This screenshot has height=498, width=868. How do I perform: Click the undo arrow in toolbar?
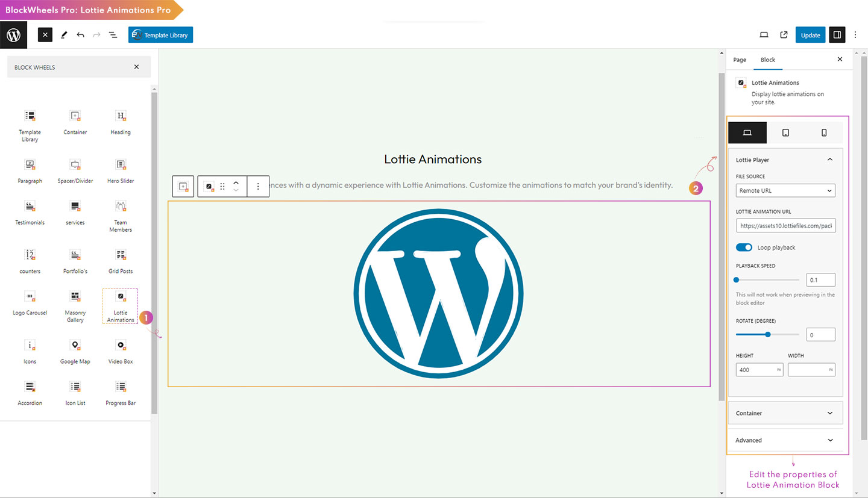80,35
